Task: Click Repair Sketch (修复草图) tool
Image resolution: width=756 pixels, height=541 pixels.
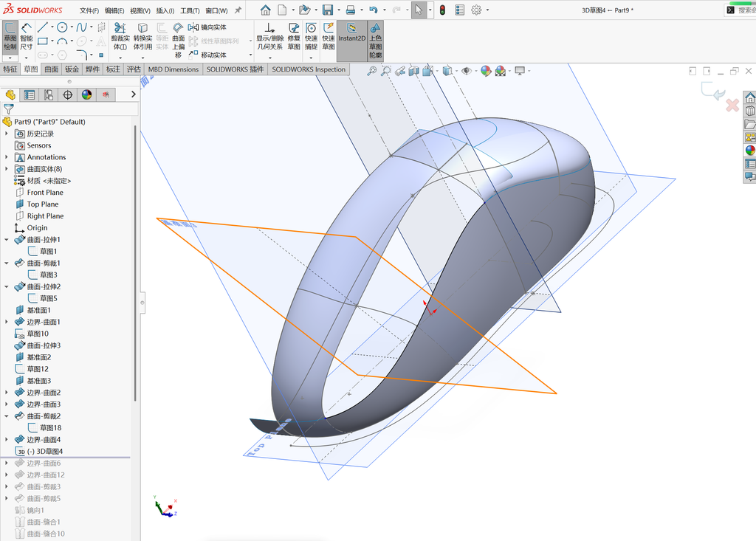Action: click(x=294, y=37)
